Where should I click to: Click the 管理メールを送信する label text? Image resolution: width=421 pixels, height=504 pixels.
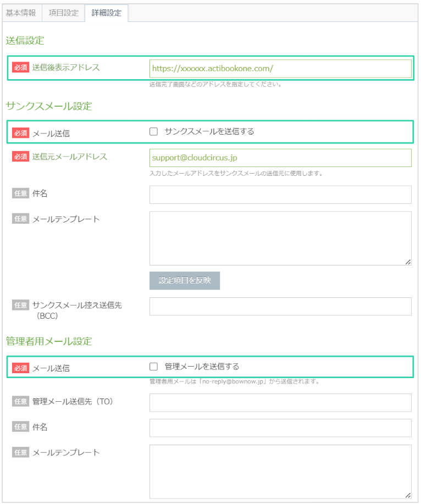point(202,367)
